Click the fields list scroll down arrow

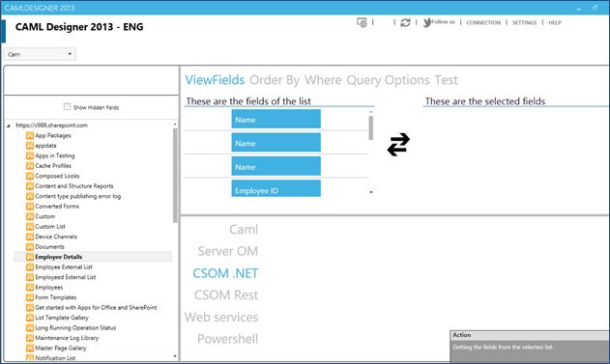point(371,192)
